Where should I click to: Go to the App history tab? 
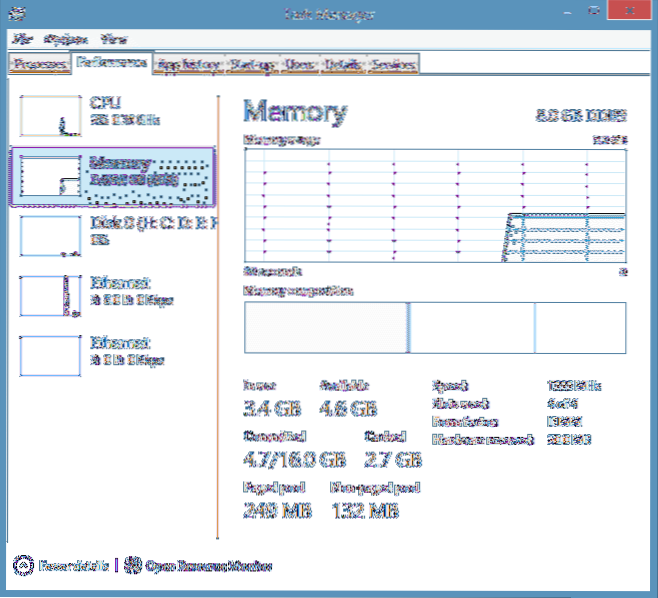(x=189, y=65)
